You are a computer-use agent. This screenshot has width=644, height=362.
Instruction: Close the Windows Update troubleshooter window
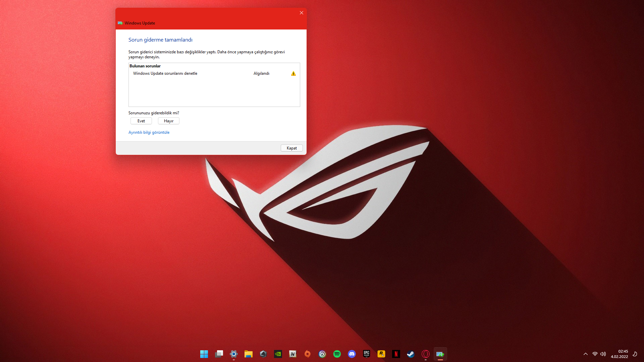301,13
